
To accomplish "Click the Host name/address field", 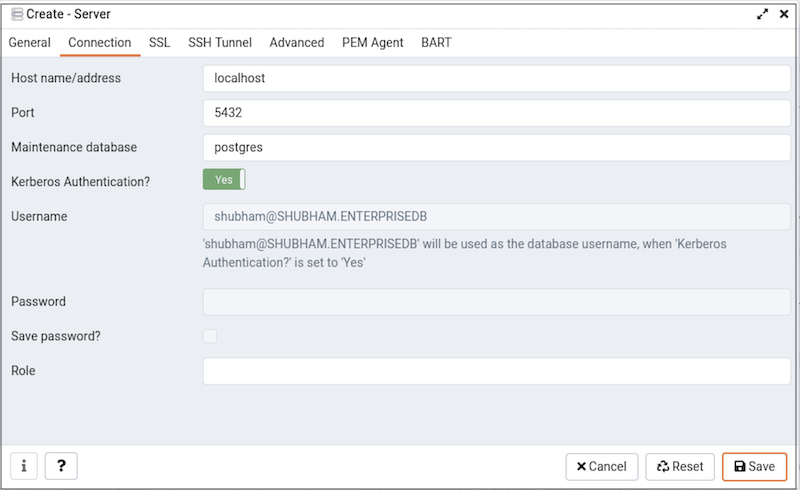I will pyautogui.click(x=496, y=78).
